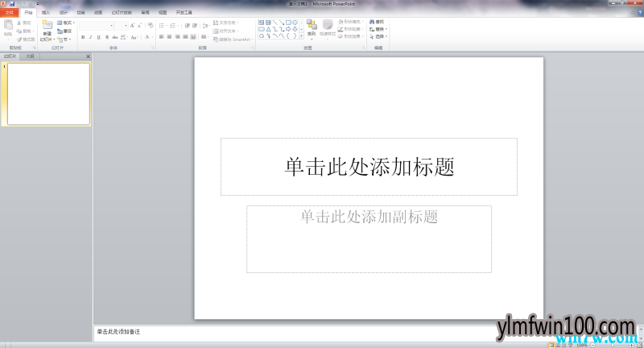The width and height of the screenshot is (644, 348).
Task: Toggle Bold formatting
Action: pyautogui.click(x=82, y=37)
